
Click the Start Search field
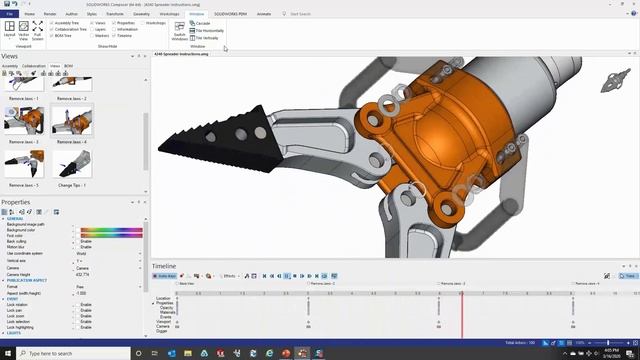click(x=300, y=14)
